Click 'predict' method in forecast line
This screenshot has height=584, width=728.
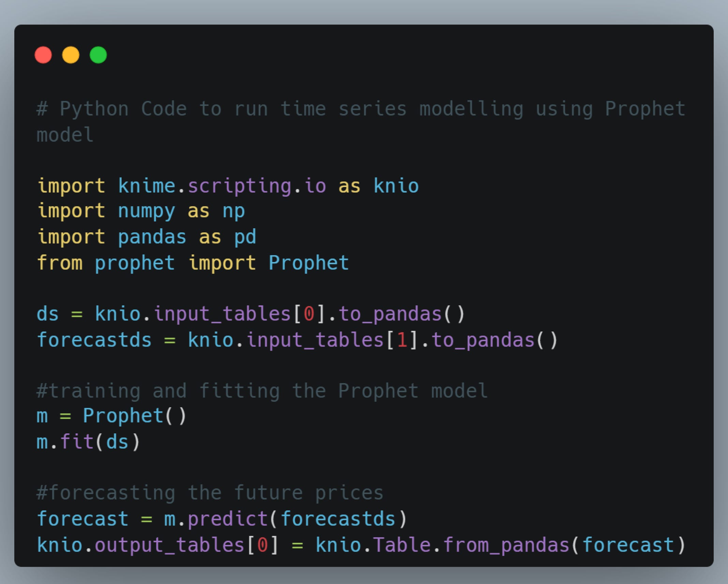coord(228,519)
